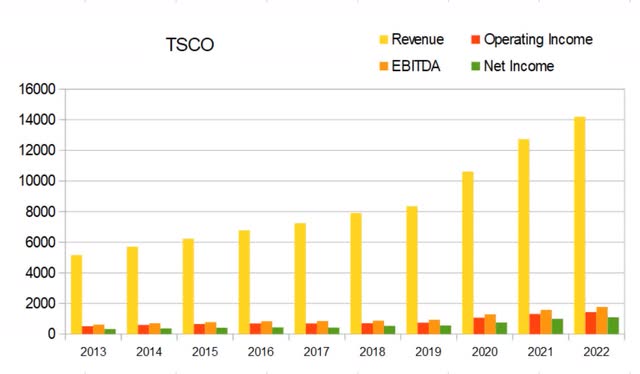Select the 2022 Net Income bar

tap(613, 326)
